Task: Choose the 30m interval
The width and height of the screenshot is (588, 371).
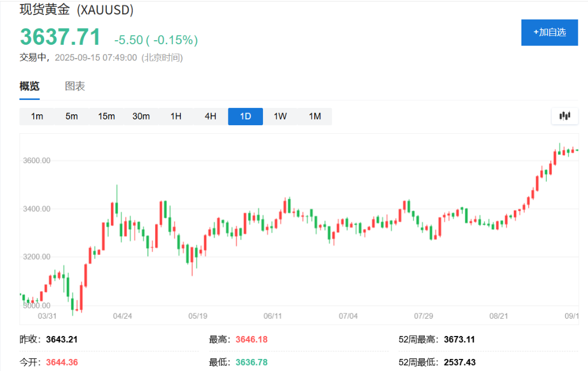Action: 141,117
